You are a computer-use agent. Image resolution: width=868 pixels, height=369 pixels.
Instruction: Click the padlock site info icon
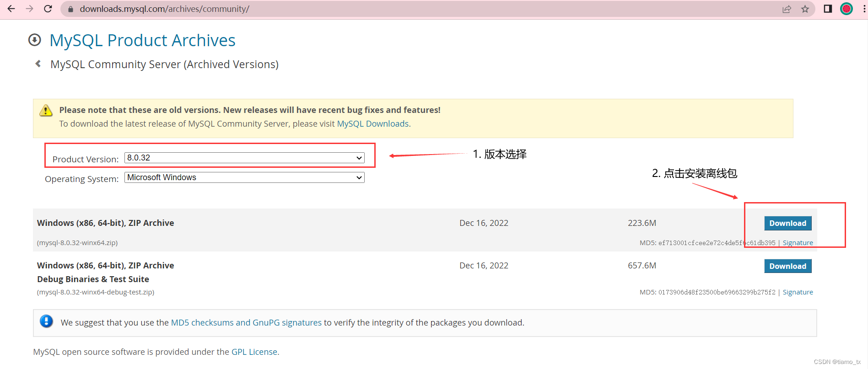tap(70, 9)
